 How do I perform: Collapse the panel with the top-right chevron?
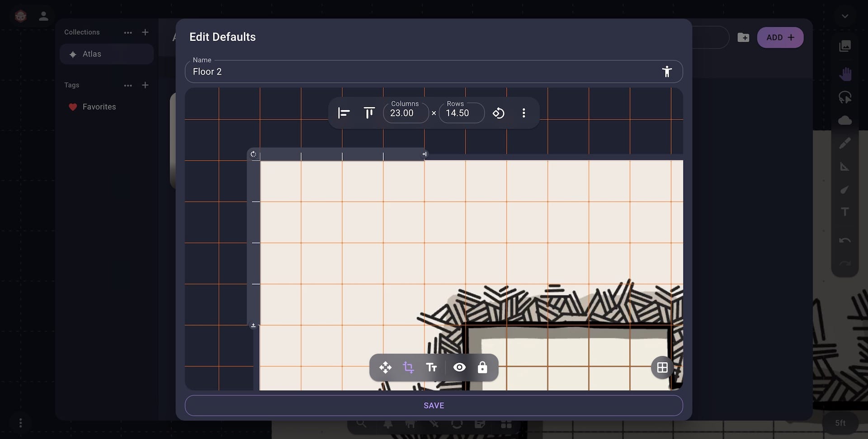pyautogui.click(x=845, y=15)
